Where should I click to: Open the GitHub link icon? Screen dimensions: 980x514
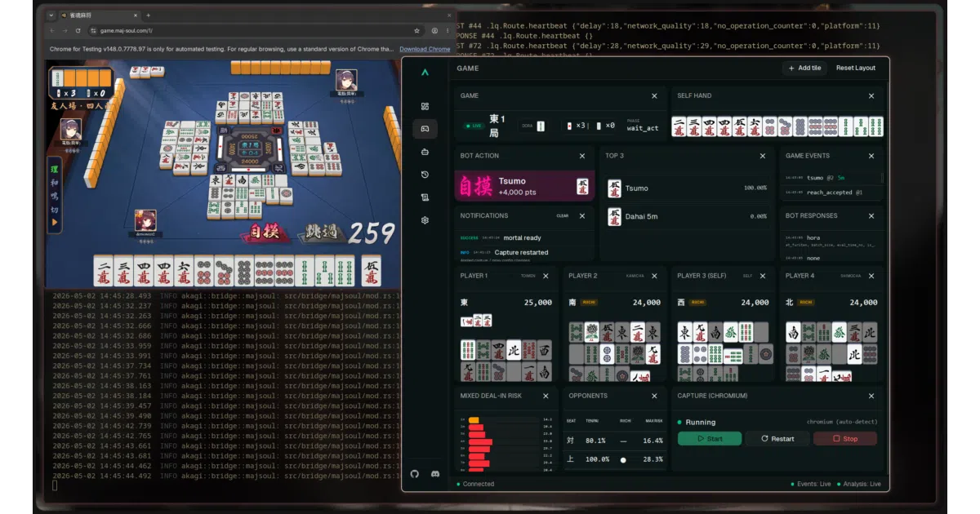point(415,474)
